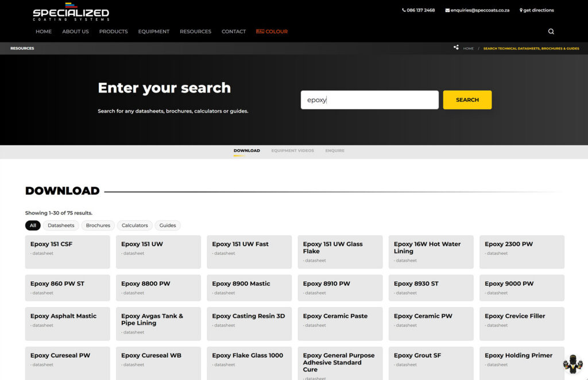This screenshot has height=380, width=588.
Task: Open the Epoxy 860 PW ST datasheet
Action: 68,288
